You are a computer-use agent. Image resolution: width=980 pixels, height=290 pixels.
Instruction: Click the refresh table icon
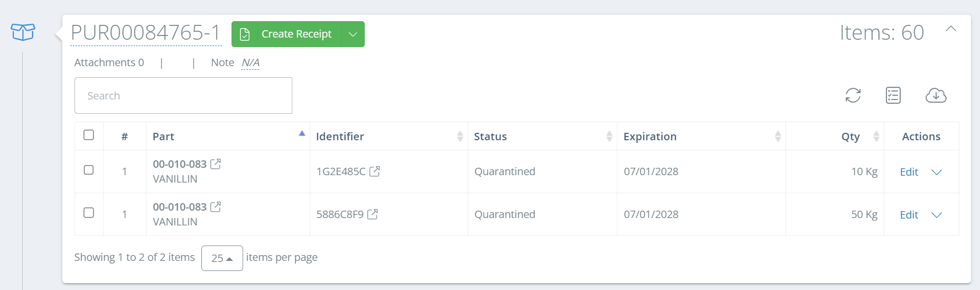click(853, 95)
